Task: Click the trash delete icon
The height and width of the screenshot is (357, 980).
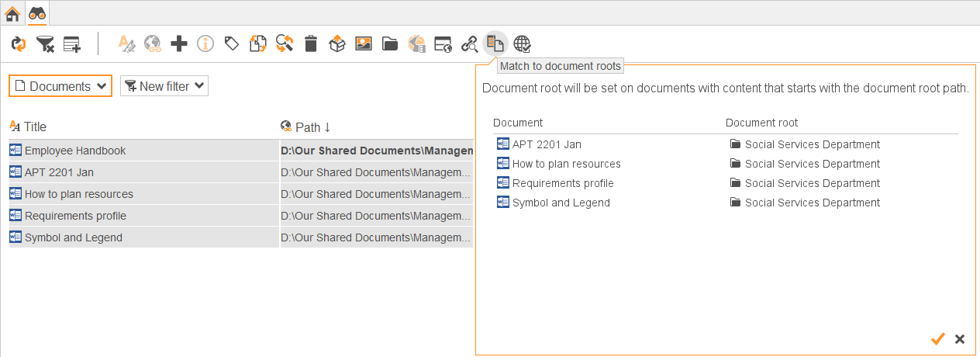Action: pyautogui.click(x=311, y=43)
